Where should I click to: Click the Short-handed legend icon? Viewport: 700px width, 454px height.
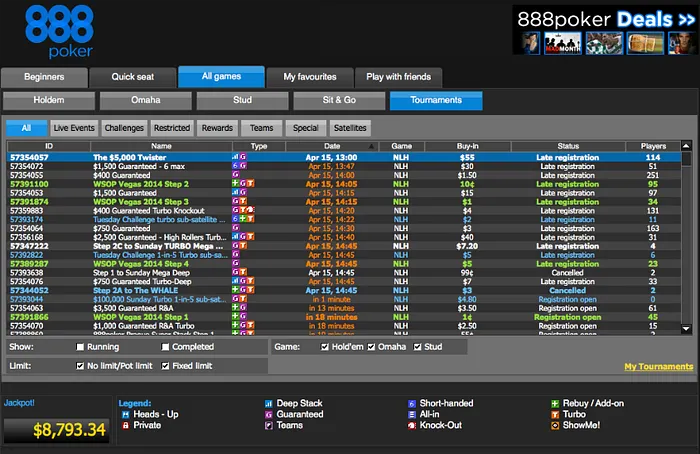(x=412, y=404)
